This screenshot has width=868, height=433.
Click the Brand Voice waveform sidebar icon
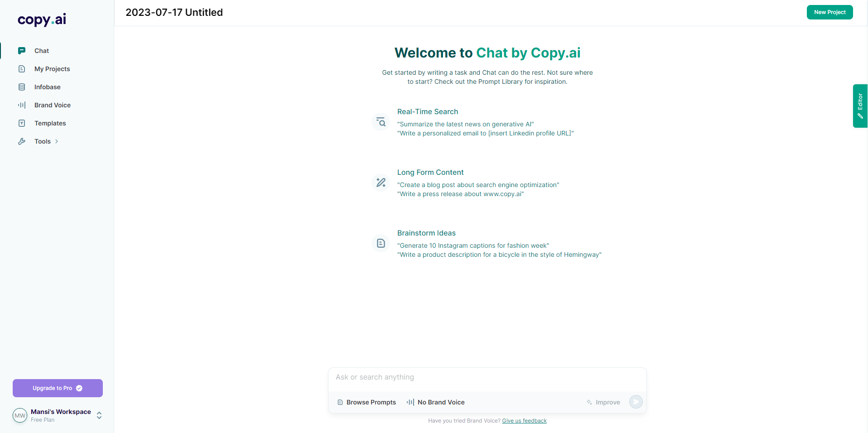[22, 105]
